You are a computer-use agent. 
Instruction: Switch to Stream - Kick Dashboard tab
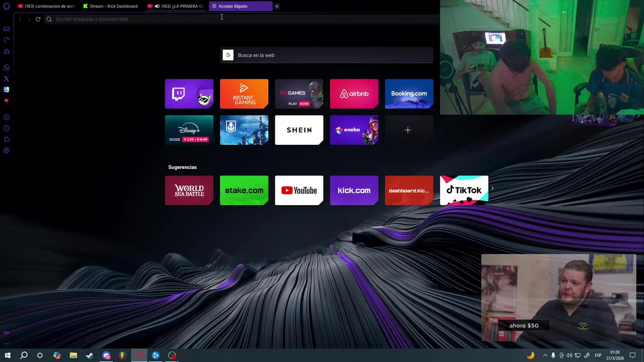[110, 6]
